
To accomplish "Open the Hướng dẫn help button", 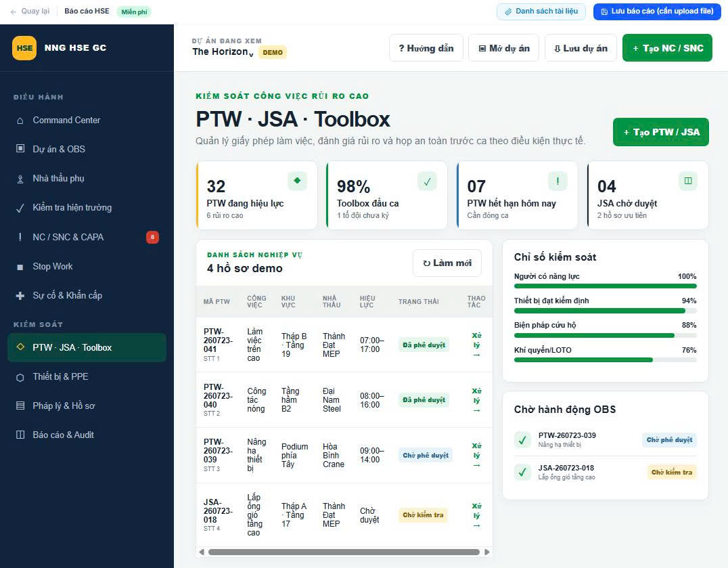I will (426, 48).
